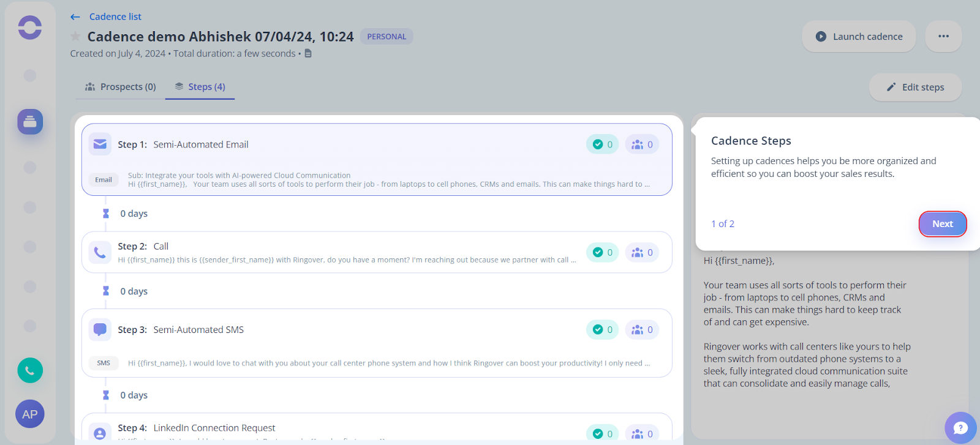Screen dimensions: 980x445
Task: Click Step 3 prospects count badge
Action: click(x=642, y=329)
